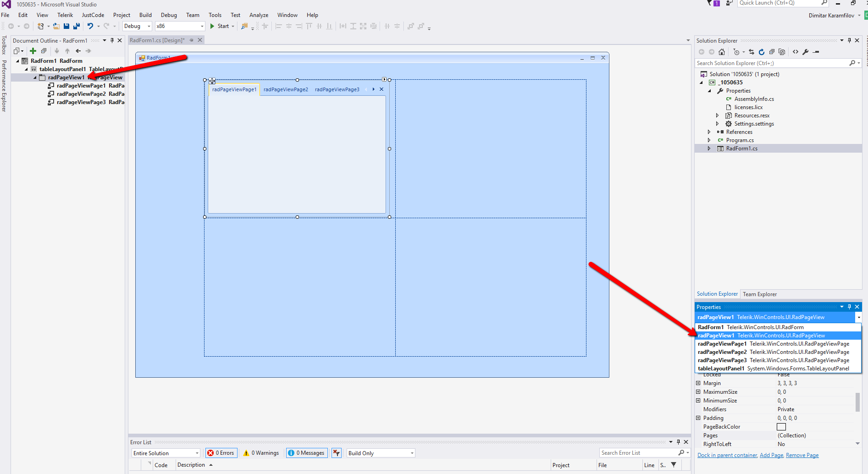Screen dimensions: 868x474
Task: Open the Build Only dropdown in Error List
Action: coord(381,453)
